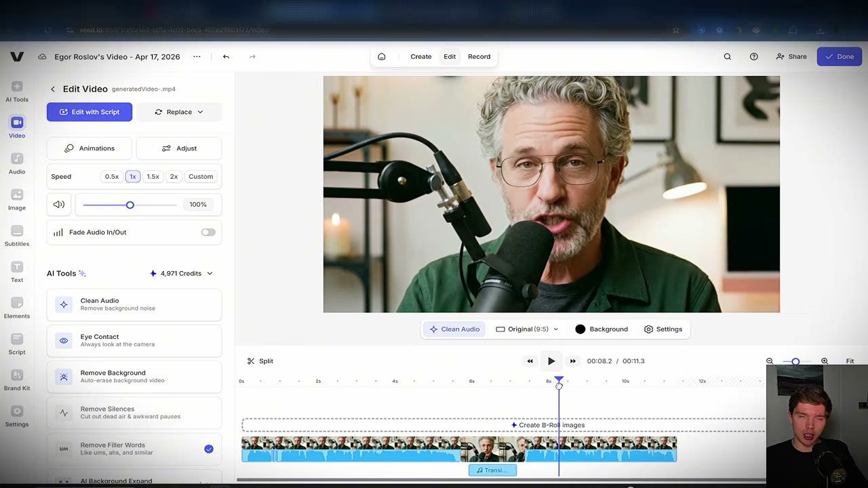868x488 pixels.
Task: Click the timeline playhead marker
Action: [559, 381]
